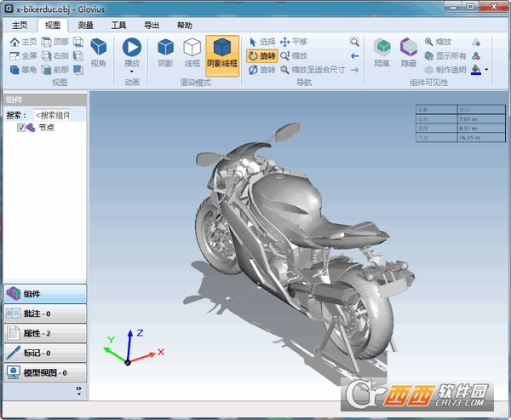Select the 阴影 shaded render mode icon

click(165, 53)
